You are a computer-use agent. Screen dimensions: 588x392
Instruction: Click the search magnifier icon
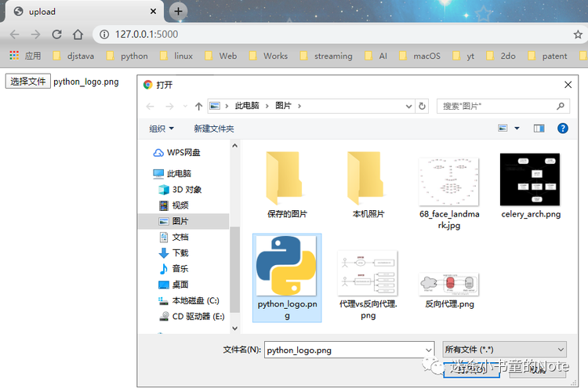coord(561,106)
